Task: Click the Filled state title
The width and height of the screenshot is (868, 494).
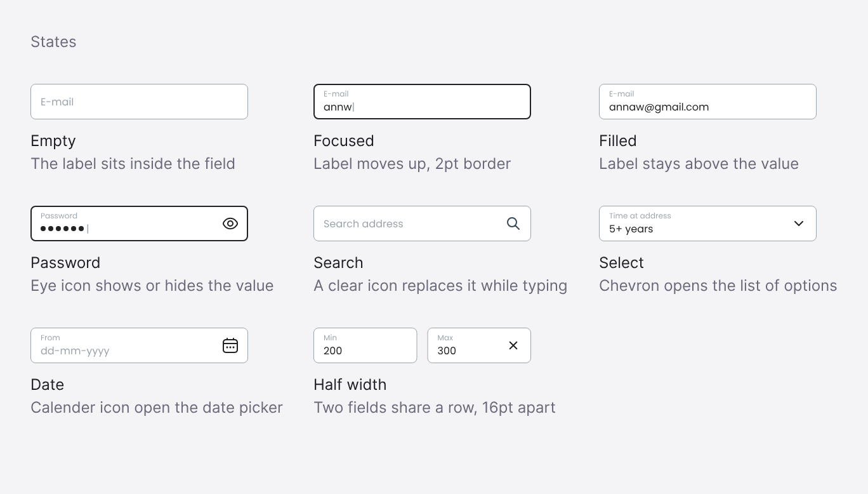Action: tap(618, 141)
